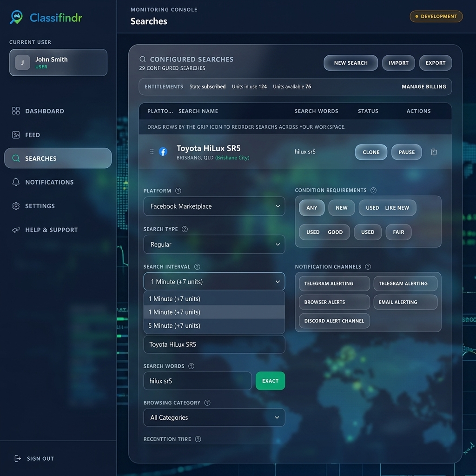Click the John Smith avatar icon
The image size is (476, 476).
pyautogui.click(x=22, y=63)
